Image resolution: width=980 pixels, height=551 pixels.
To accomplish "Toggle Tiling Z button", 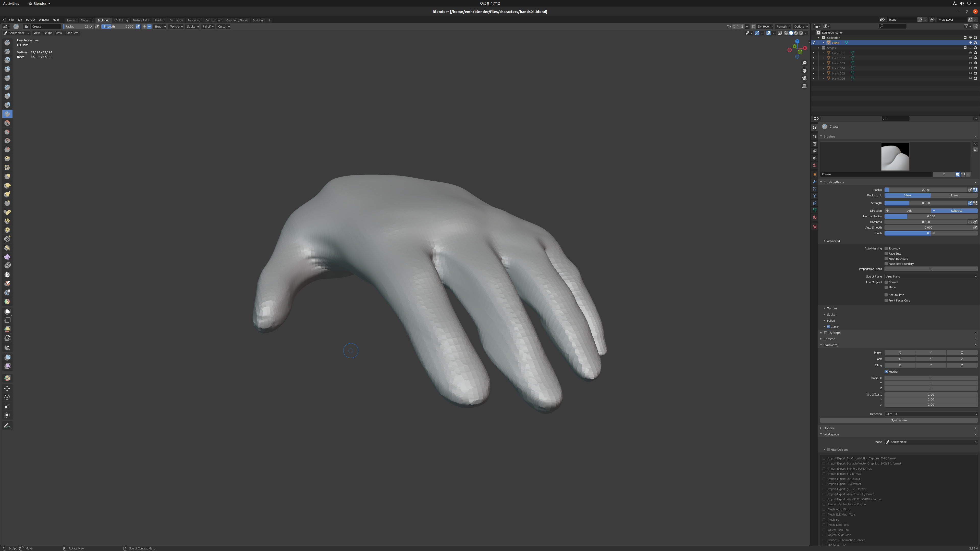I will pyautogui.click(x=962, y=366).
